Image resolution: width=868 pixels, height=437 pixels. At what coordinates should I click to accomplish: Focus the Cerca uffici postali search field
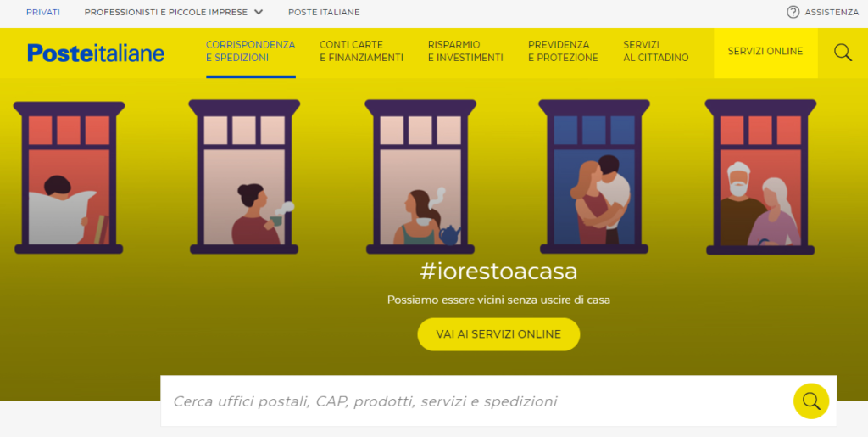(x=476, y=401)
